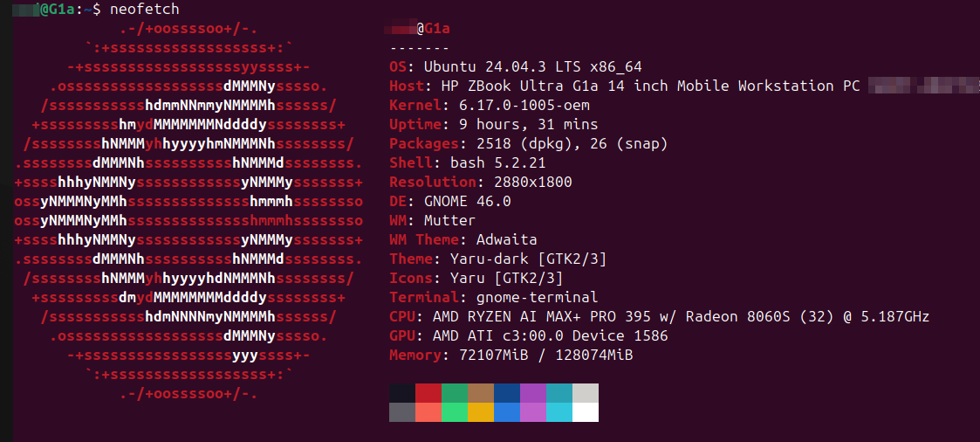Click the Uptime 9 hours line
This screenshot has height=442, width=980.
point(494,125)
